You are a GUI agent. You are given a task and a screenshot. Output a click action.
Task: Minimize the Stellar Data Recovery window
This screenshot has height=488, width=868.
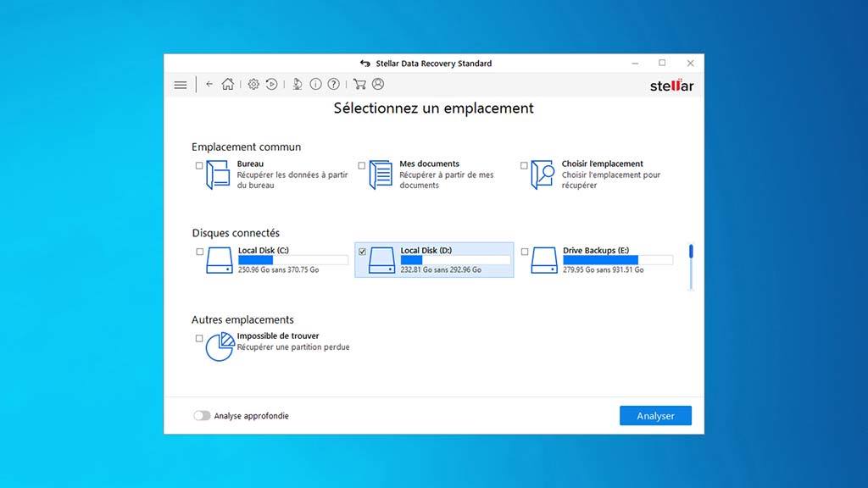click(x=635, y=63)
